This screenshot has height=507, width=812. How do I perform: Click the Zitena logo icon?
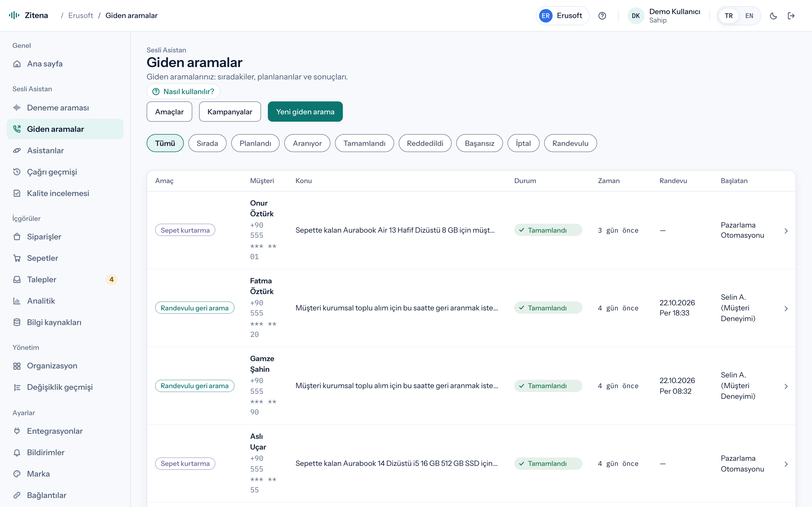[14, 15]
